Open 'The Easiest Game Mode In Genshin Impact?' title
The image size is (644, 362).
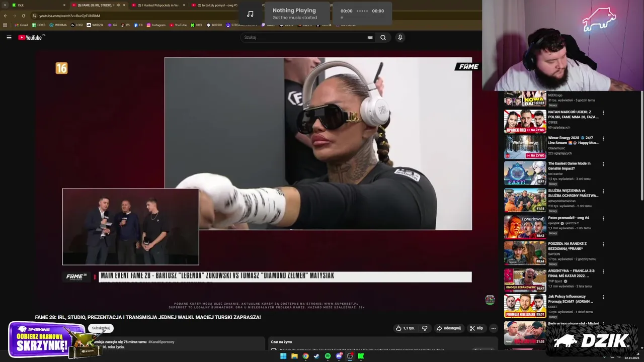(x=570, y=166)
